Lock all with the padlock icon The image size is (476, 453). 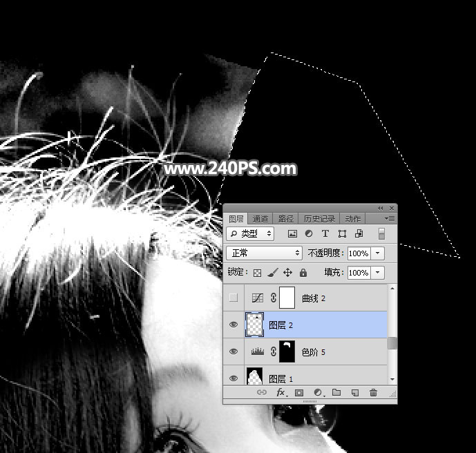tap(303, 273)
